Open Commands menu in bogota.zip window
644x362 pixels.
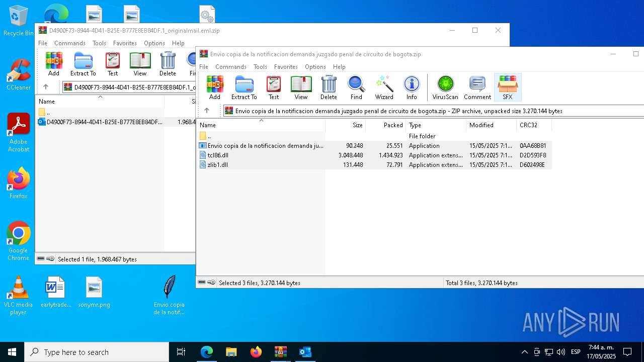click(x=230, y=67)
